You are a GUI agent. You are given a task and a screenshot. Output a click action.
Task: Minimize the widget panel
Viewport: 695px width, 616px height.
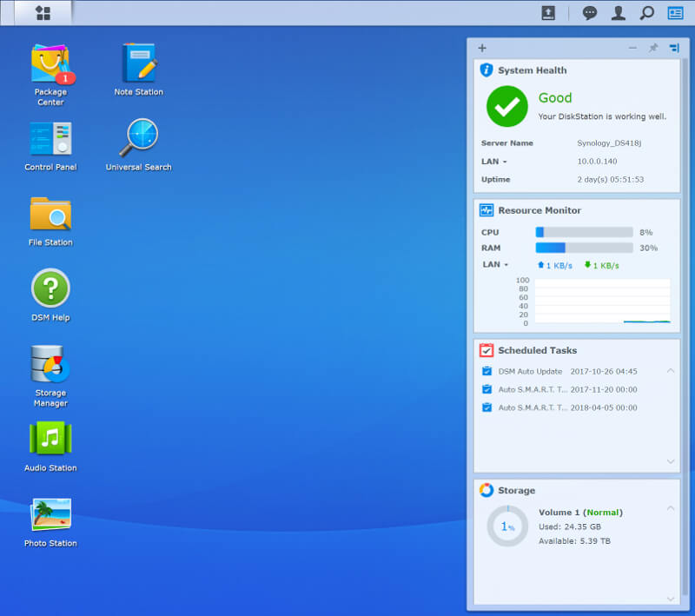[632, 48]
